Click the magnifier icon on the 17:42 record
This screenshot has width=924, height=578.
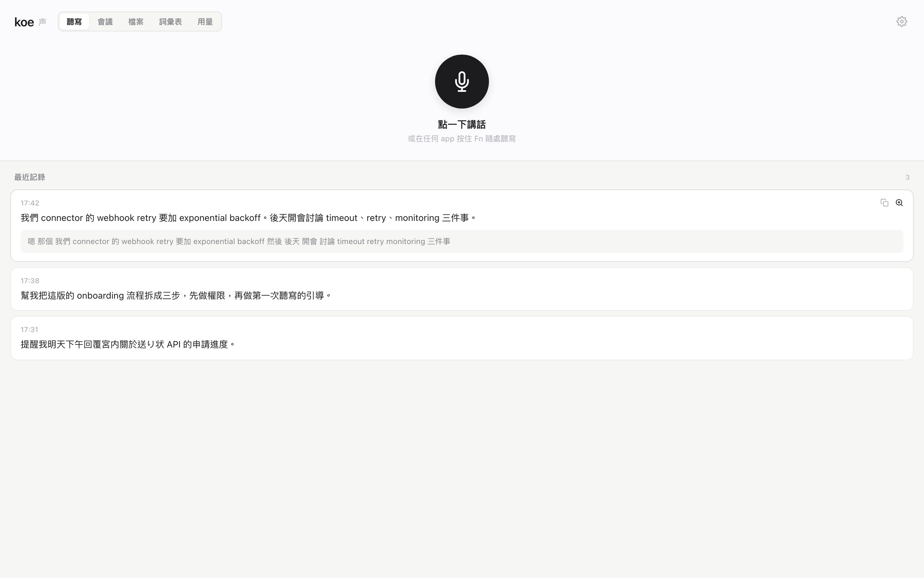tap(899, 203)
